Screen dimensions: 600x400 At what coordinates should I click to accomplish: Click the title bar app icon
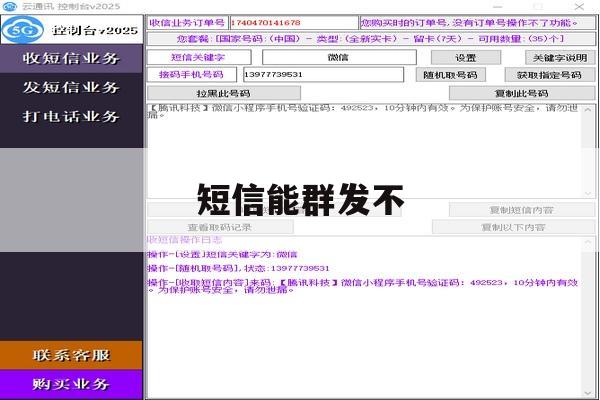[10, 7]
